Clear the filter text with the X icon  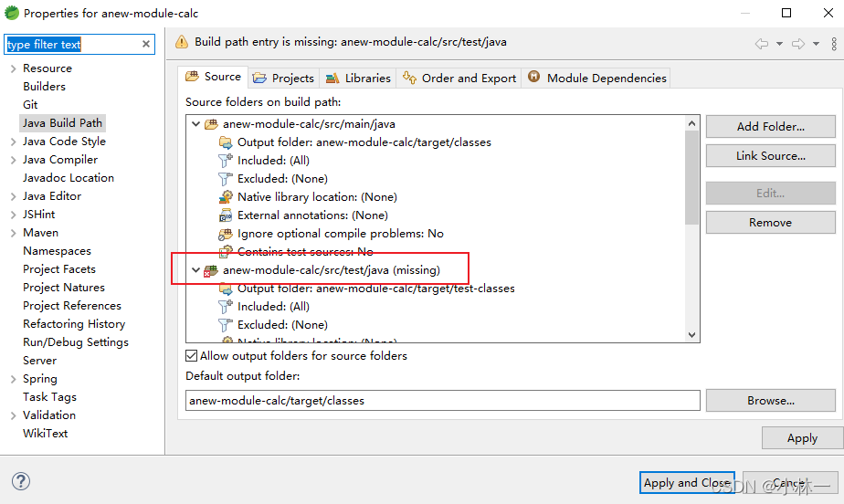(146, 44)
